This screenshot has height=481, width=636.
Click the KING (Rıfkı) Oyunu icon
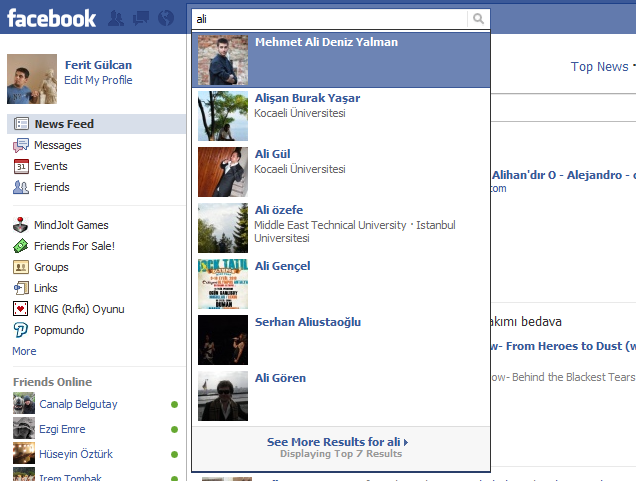20,309
